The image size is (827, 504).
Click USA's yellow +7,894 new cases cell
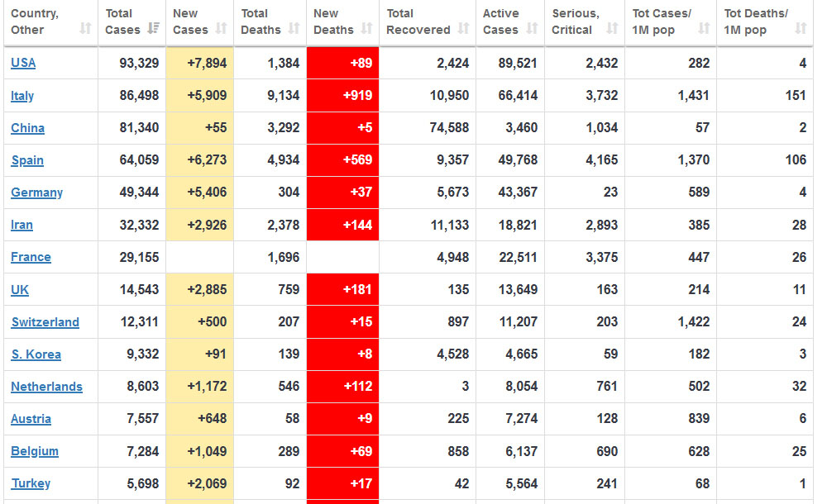coord(199,63)
